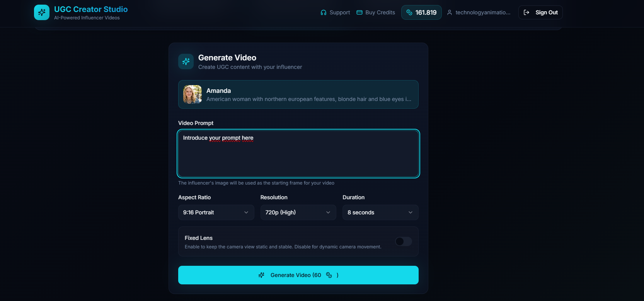Click the 'Create UGC content with your influencer' text
The width and height of the screenshot is (644, 301).
click(250, 67)
